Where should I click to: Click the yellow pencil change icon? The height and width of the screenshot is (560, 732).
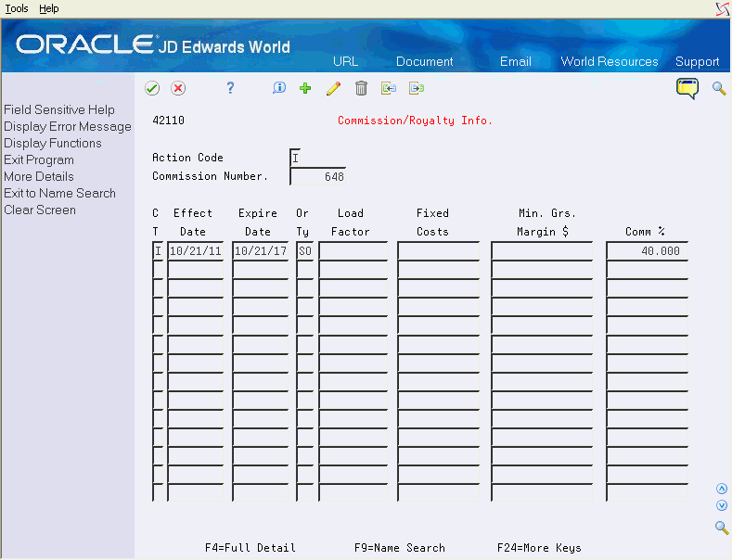tap(333, 88)
